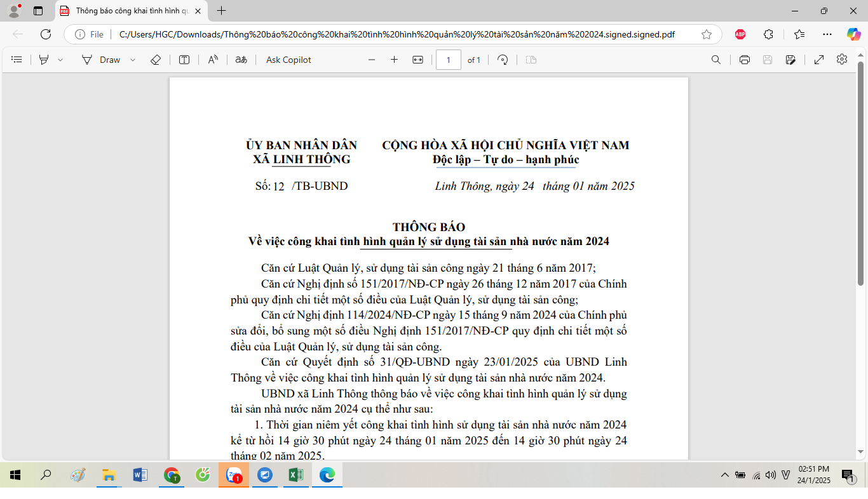868x499 pixels.
Task: Click the address bar URL
Action: pos(397,34)
